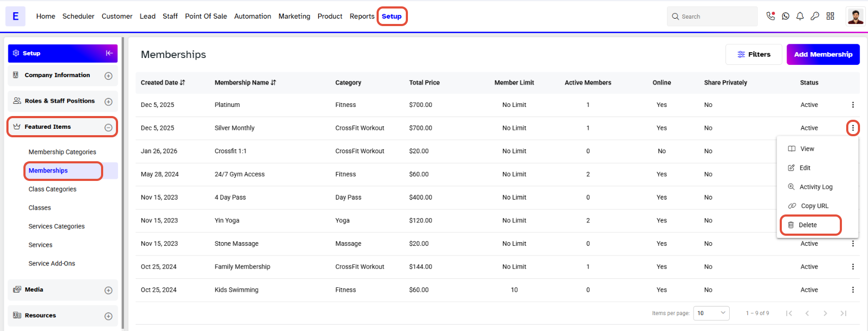Open the apps grid icon

[830, 16]
